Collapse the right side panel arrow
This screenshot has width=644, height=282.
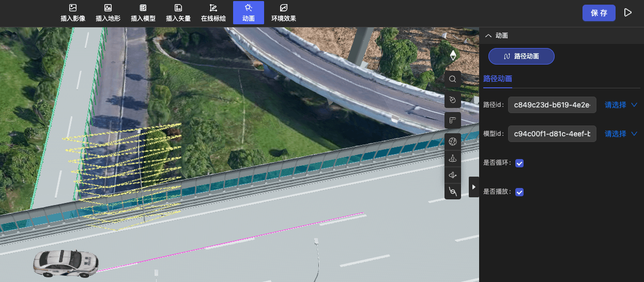(474, 187)
